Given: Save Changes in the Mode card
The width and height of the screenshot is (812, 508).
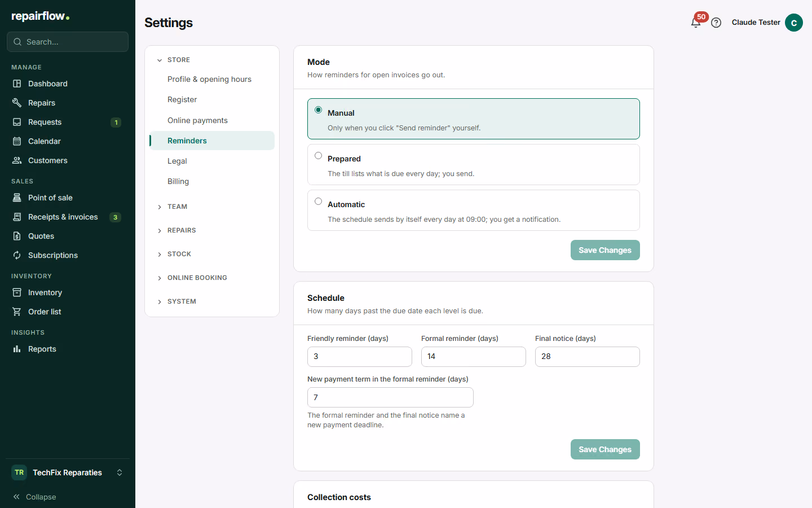Looking at the screenshot, I should tap(605, 250).
